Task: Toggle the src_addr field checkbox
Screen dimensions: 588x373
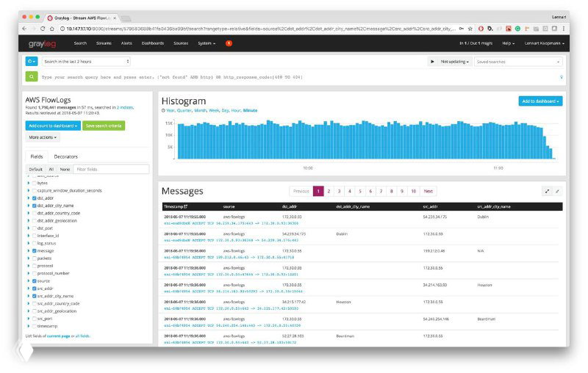Action: pyautogui.click(x=34, y=289)
